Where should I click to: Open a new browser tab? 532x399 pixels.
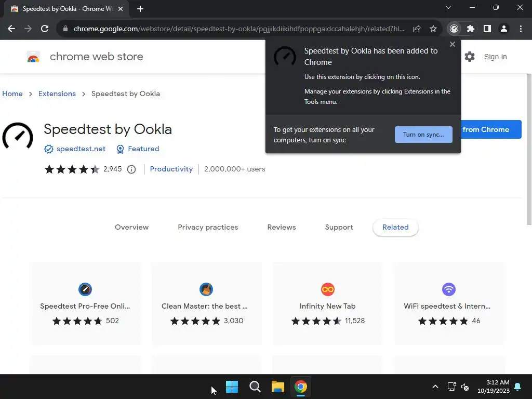click(140, 9)
